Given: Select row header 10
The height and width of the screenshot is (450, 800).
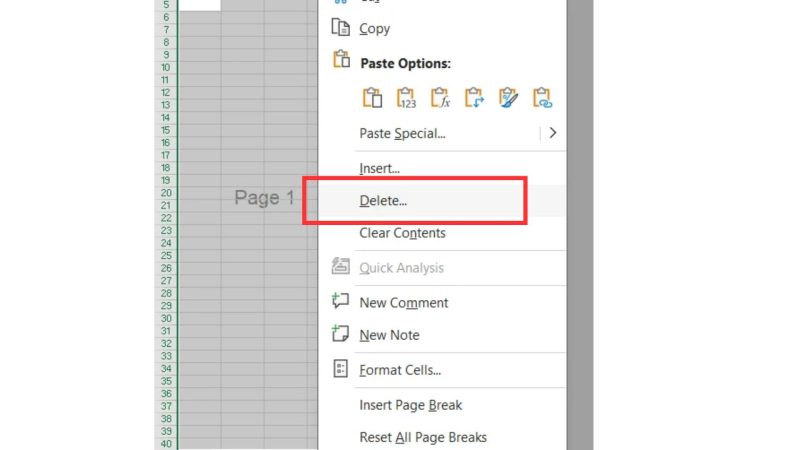Looking at the screenshot, I should point(166,67).
